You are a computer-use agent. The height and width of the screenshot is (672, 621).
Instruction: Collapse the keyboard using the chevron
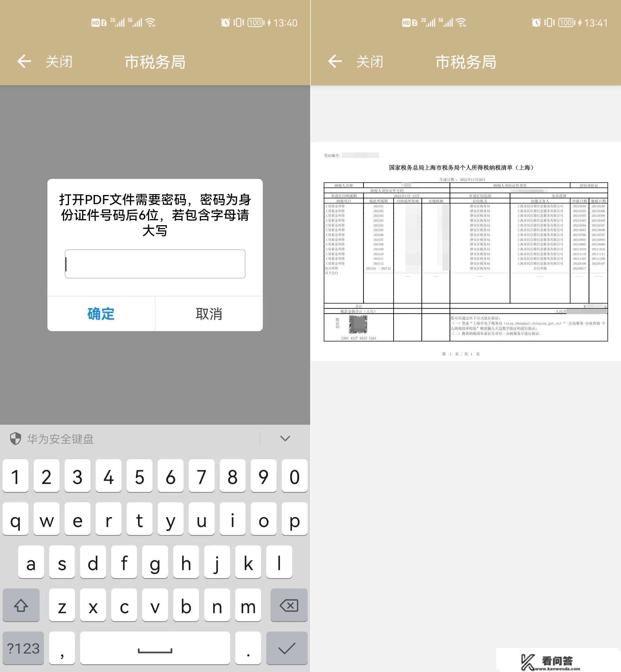pyautogui.click(x=285, y=439)
